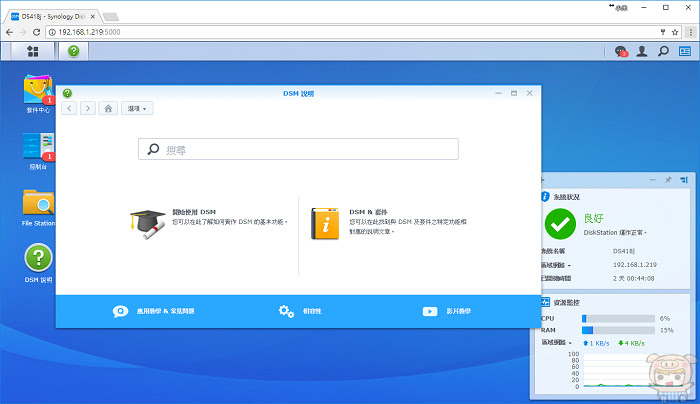Viewport: 700px width, 404px height.
Task: Select the DSM Help taskbar tab
Action: [x=74, y=51]
